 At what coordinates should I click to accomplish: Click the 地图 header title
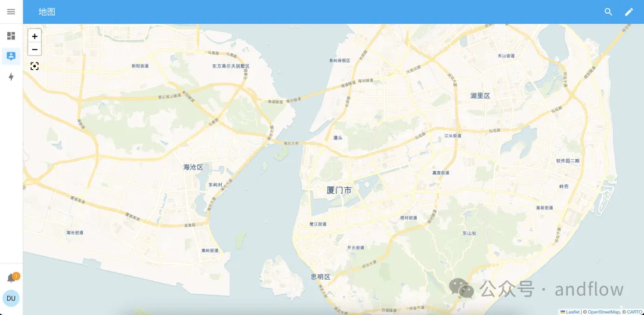pyautogui.click(x=47, y=12)
